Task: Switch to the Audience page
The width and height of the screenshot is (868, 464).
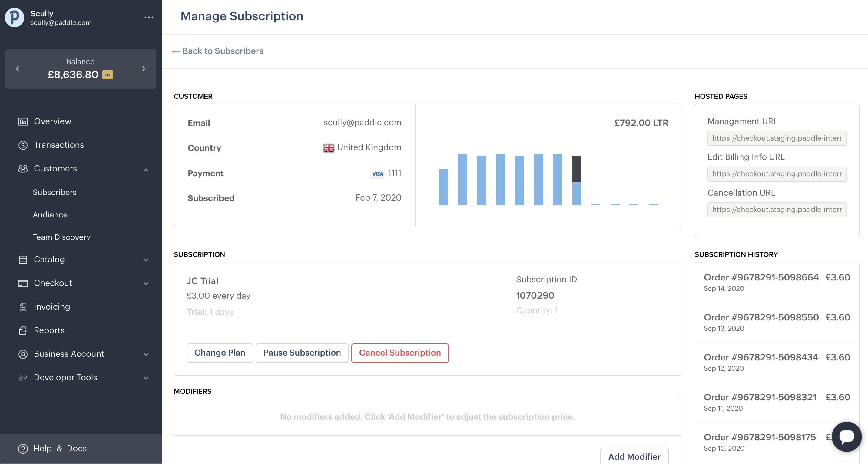Action: click(x=50, y=214)
